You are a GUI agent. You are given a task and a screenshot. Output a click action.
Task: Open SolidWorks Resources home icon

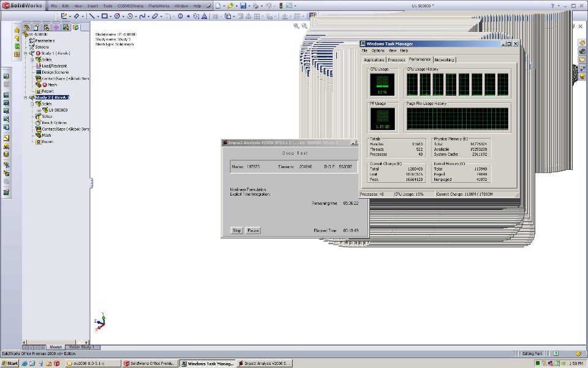582,43
